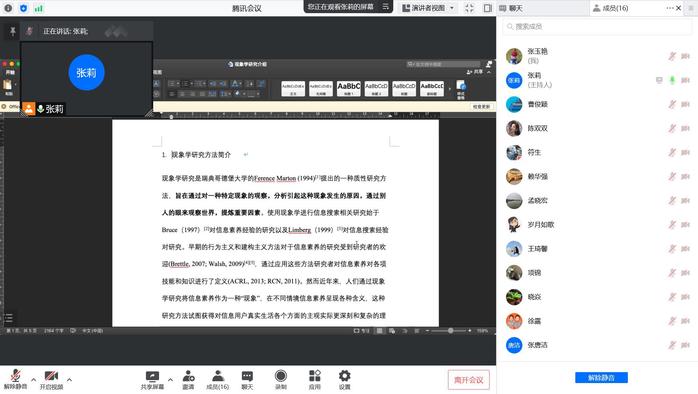This screenshot has width=698, height=394.
Task: Toggle 开启视频 camera button
Action: pos(51,376)
